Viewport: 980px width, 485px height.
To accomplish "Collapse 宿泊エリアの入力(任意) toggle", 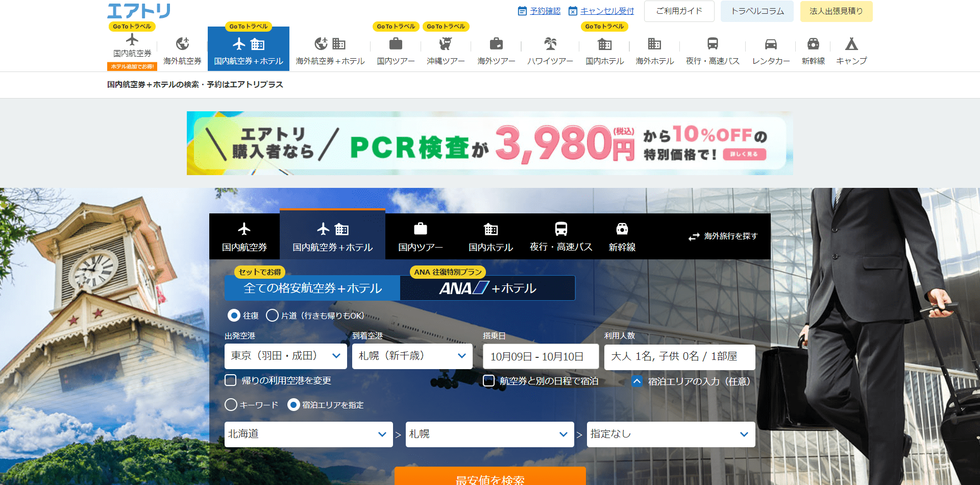I will pos(637,381).
